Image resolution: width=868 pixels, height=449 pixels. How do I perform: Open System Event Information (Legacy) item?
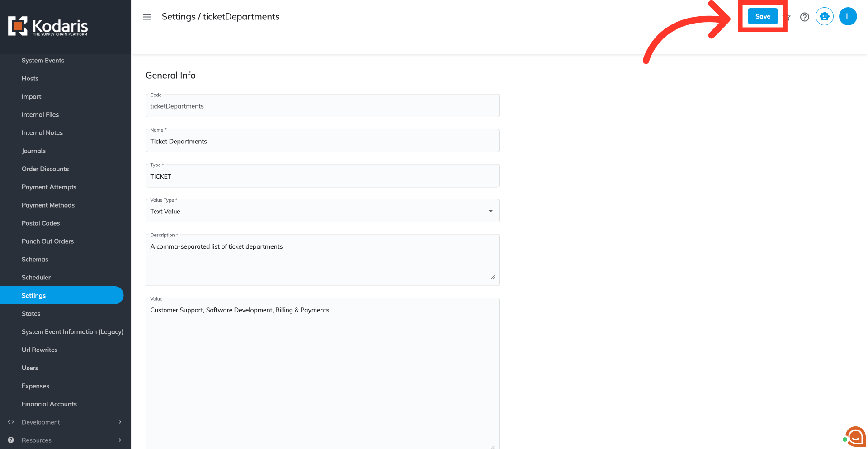point(72,331)
